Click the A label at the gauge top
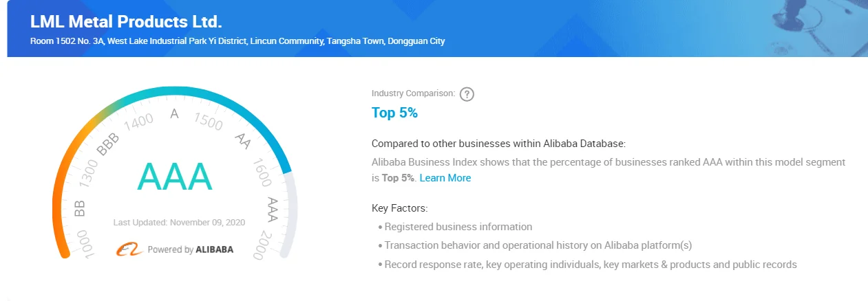 click(175, 113)
